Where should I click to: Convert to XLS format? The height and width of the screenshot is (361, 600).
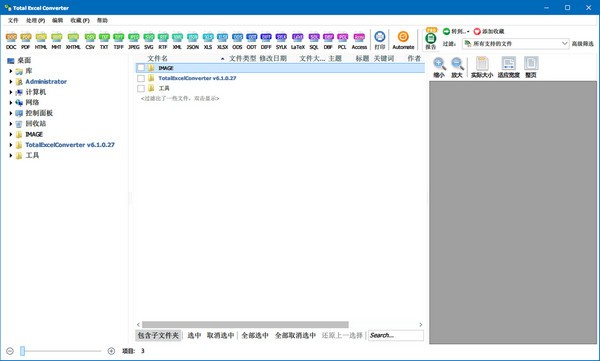point(208,41)
